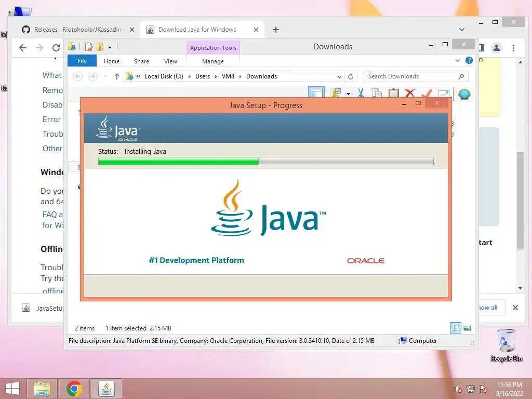Close the Download Java for Windows tab
This screenshot has width=532, height=399.
coord(256,30)
